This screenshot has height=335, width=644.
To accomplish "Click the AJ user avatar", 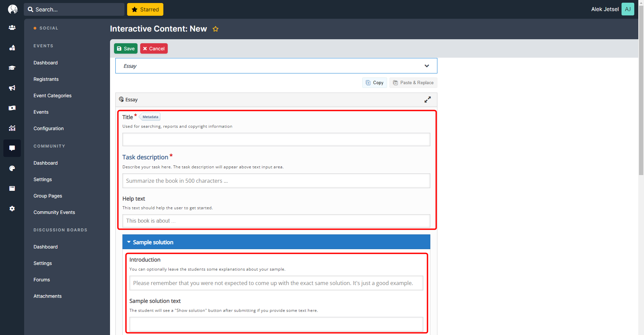I will click(628, 9).
